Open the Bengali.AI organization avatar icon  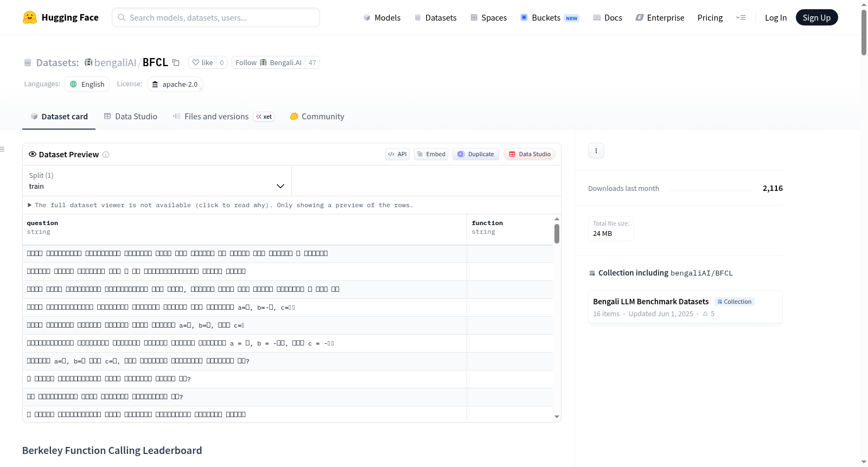[263, 62]
